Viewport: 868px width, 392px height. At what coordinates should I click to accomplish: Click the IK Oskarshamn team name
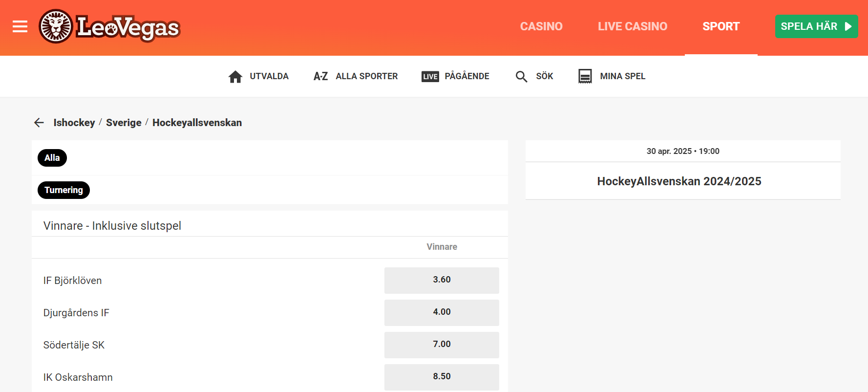(78, 377)
